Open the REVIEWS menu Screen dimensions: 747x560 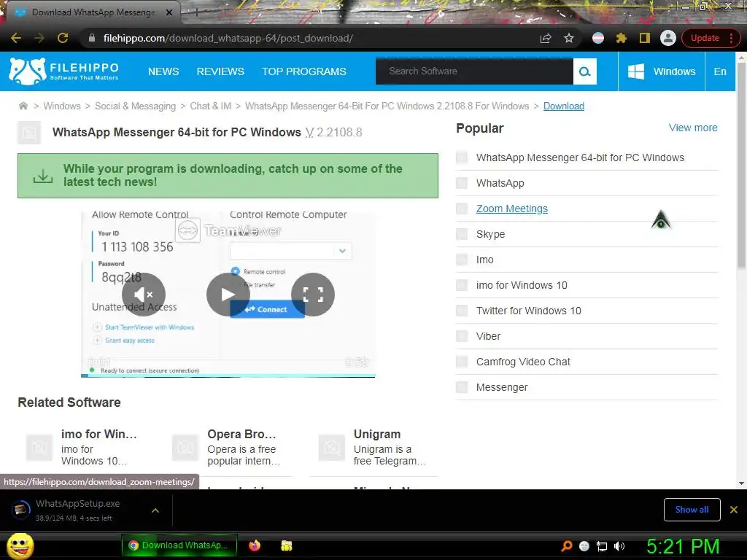click(x=220, y=71)
